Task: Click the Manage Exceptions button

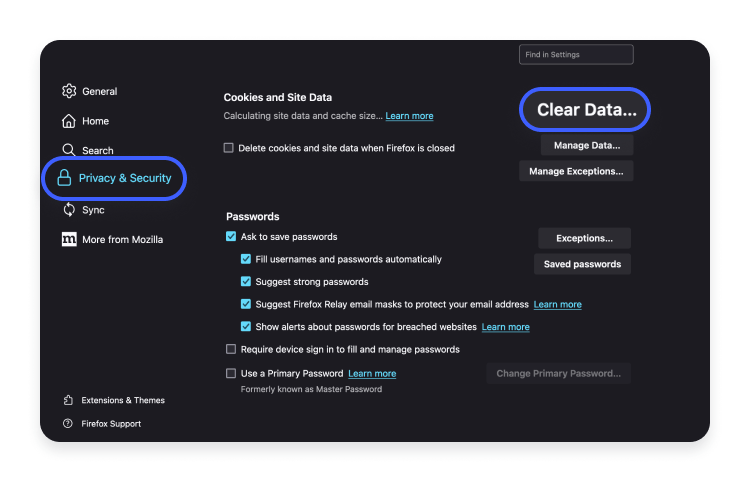Action: [575, 171]
